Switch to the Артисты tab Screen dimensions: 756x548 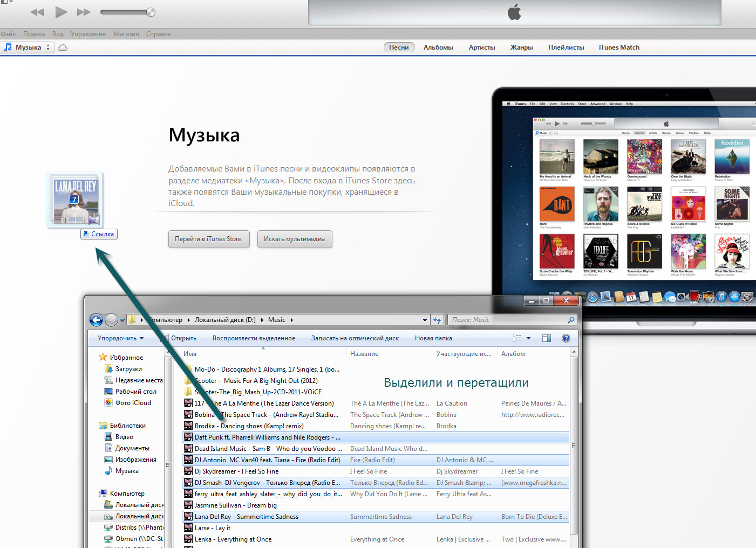click(482, 47)
